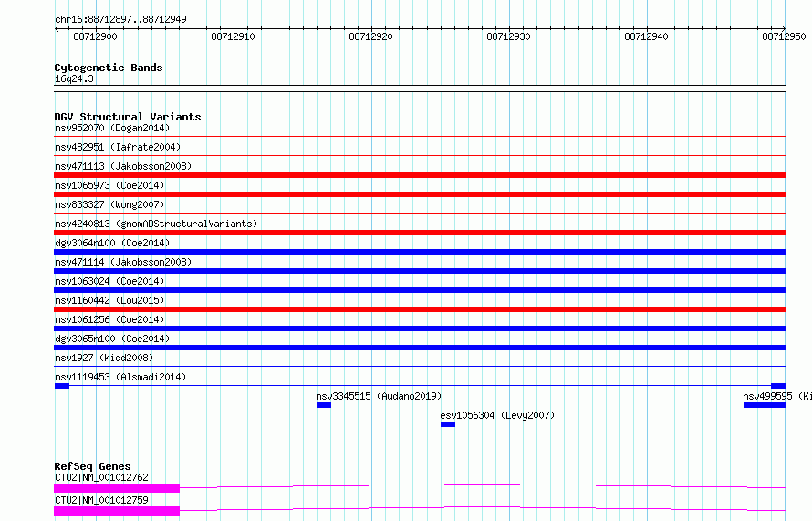This screenshot has height=521, width=812.
Task: Click the nsv1927 (Kidd2008) variant label
Action: pos(104,358)
